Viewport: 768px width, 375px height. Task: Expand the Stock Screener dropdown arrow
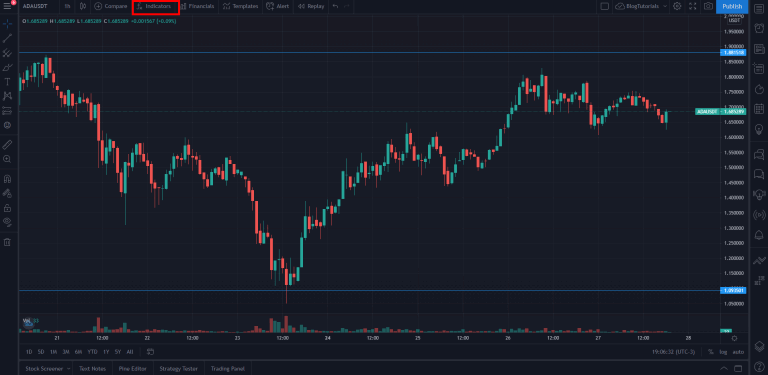[x=69, y=369]
